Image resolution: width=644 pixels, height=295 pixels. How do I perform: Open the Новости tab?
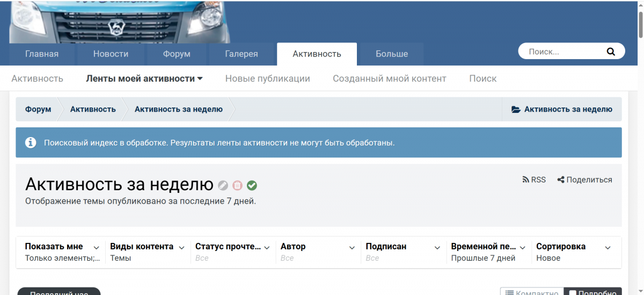[x=111, y=54]
